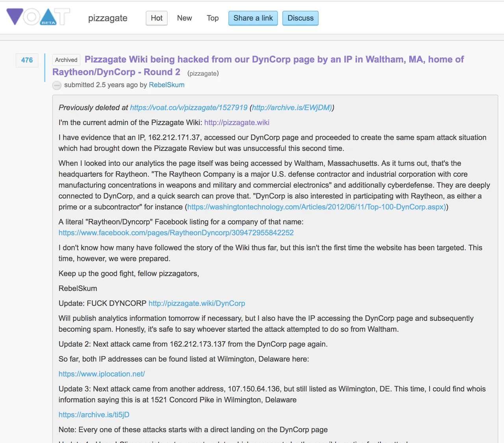Open the (pizzagate) subverse tag beside title
The height and width of the screenshot is (443, 504).
click(203, 73)
